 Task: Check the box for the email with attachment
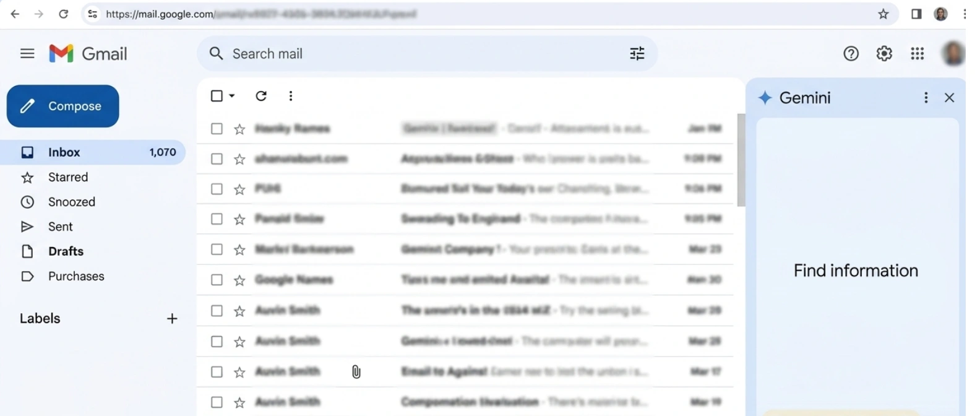217,371
